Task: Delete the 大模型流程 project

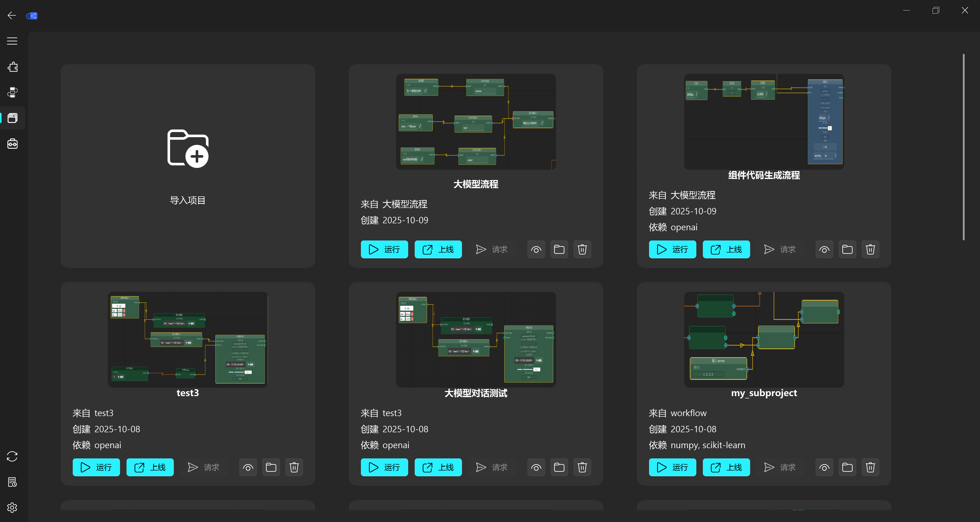Action: tap(582, 249)
